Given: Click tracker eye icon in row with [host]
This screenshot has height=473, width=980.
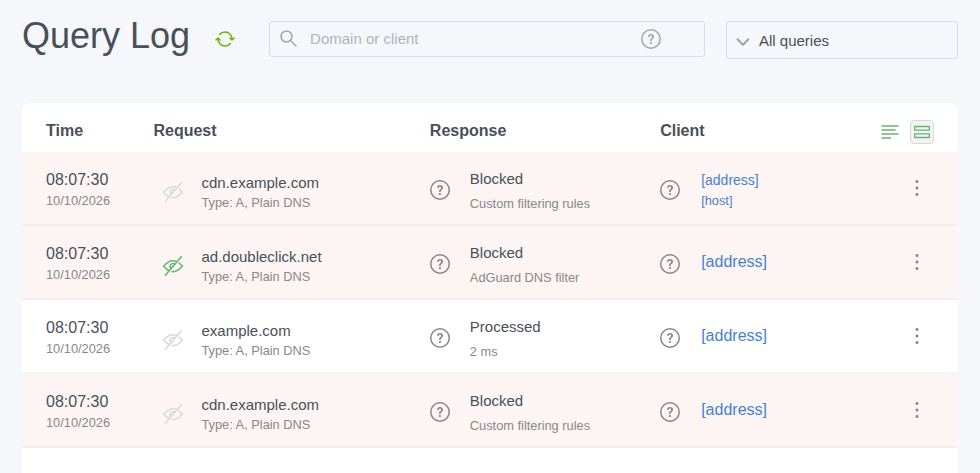Looking at the screenshot, I should click(173, 192).
